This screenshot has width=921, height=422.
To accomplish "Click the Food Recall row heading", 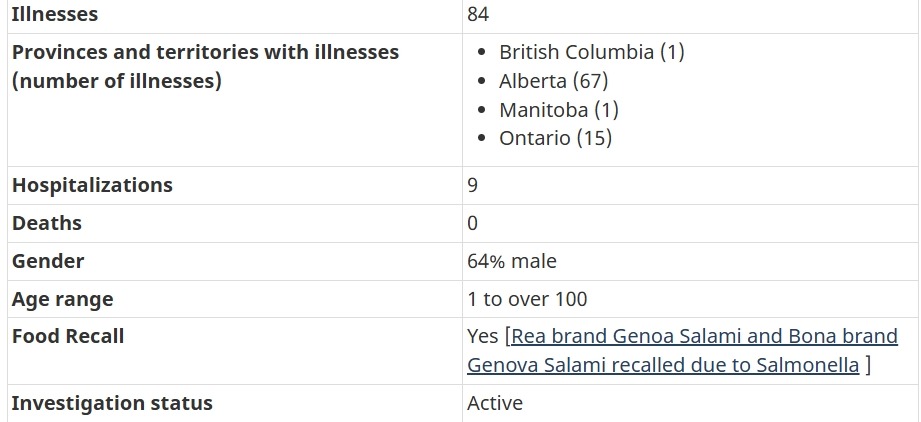I will (x=68, y=336).
